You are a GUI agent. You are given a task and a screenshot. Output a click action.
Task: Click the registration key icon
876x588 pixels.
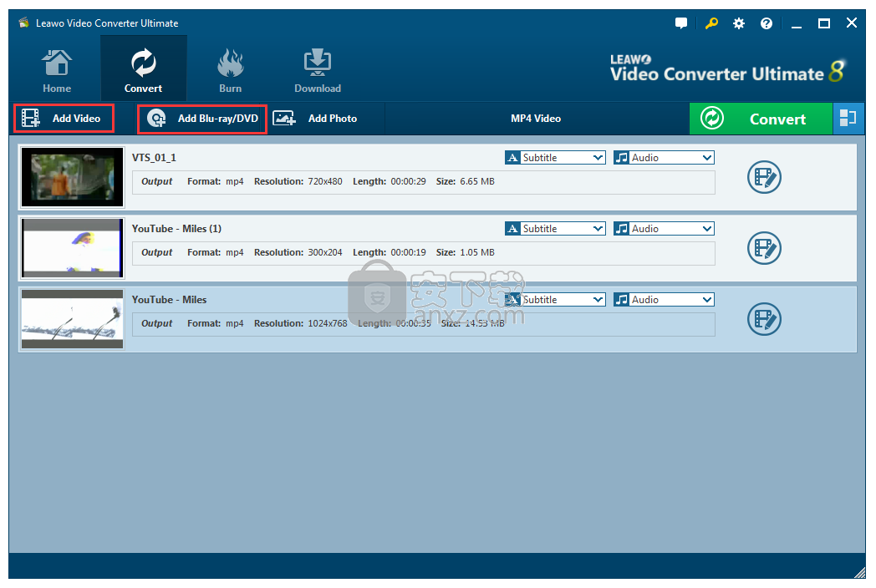[711, 23]
